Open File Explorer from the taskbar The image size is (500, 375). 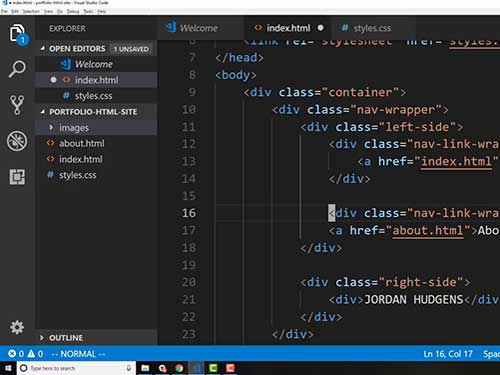(145, 368)
